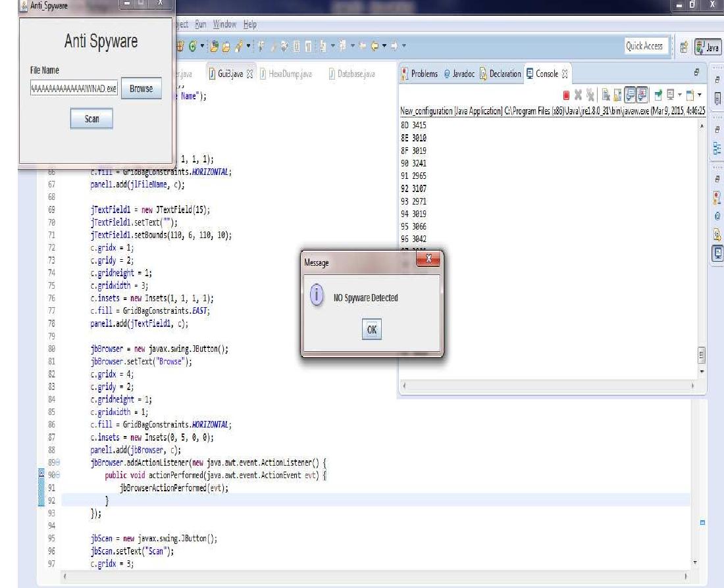Click Remove All Terminated Launches double-X icon
Image resolution: width=724 pixels, height=588 pixels.
590,95
